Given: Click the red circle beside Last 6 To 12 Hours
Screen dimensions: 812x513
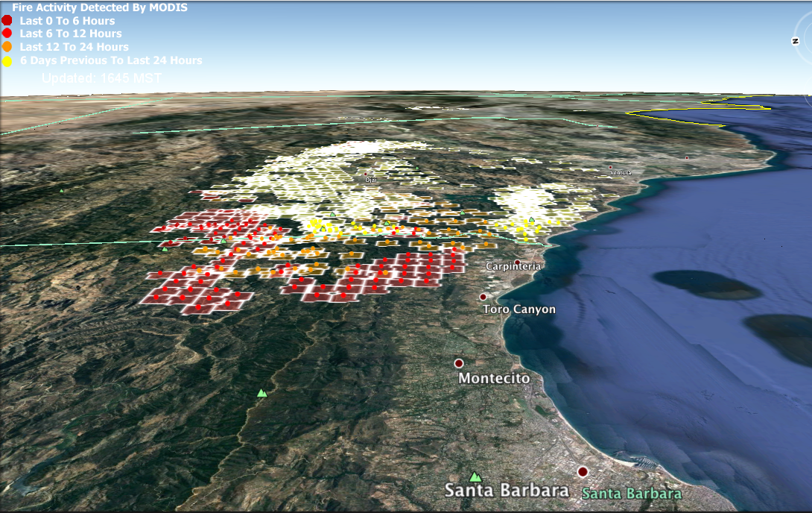Looking at the screenshot, I should [7, 34].
